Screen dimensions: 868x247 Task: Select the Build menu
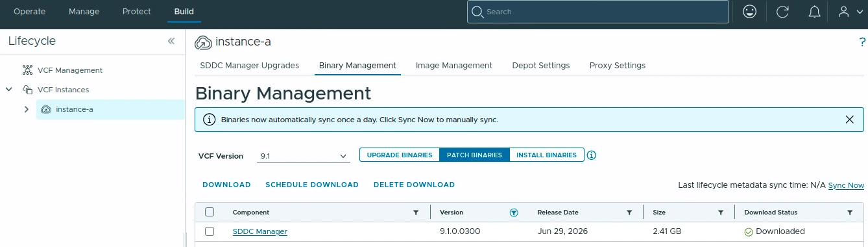[184, 12]
